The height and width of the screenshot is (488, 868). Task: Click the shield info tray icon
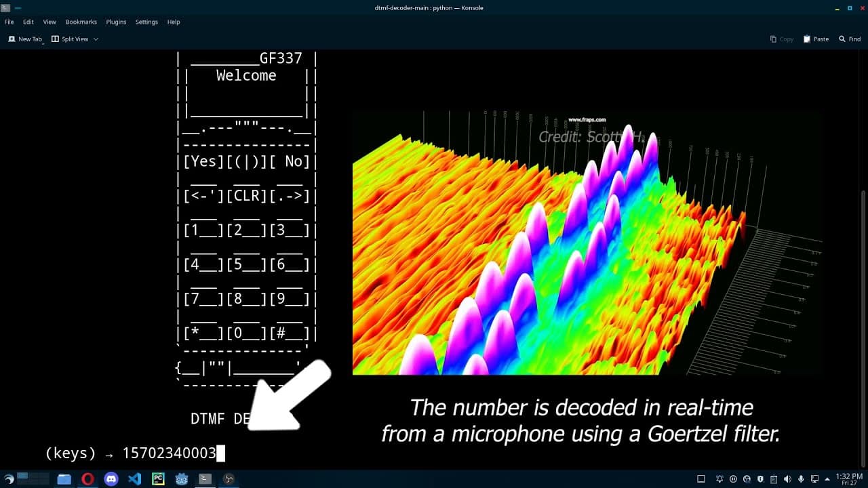coord(760,479)
